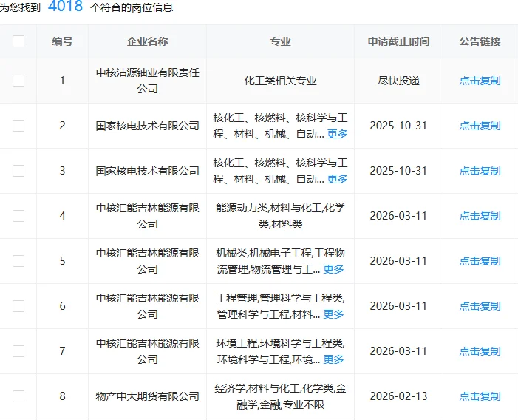The image size is (518, 420).
Task: Click the company name in row 7
Action: click(147, 351)
